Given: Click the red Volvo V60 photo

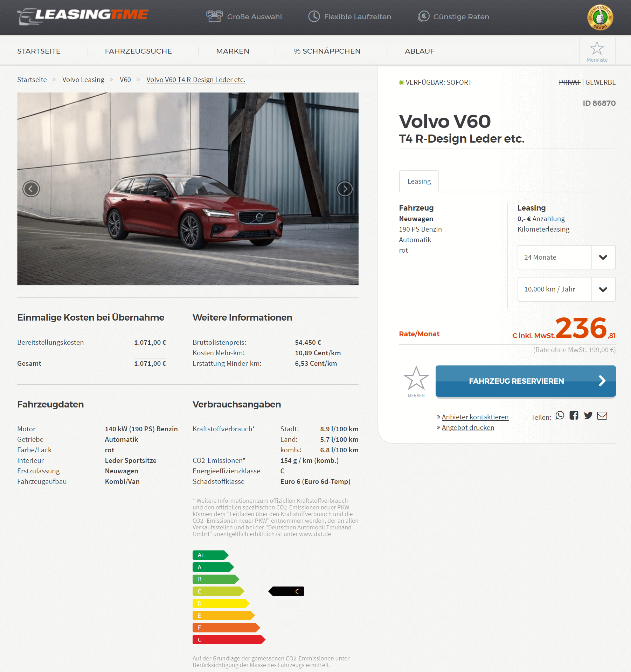Looking at the screenshot, I should [x=188, y=189].
